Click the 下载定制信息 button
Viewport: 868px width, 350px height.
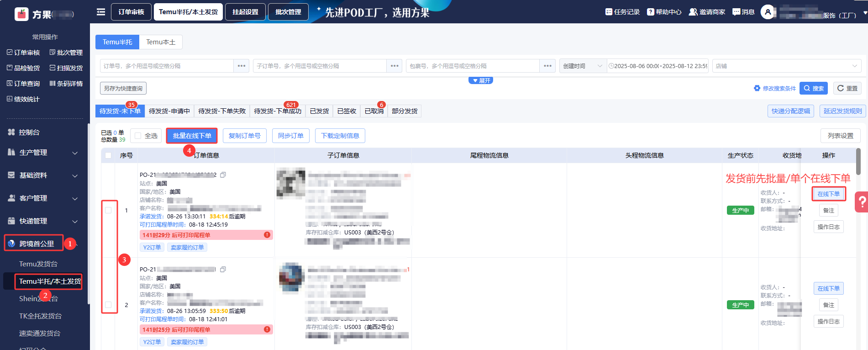click(340, 136)
